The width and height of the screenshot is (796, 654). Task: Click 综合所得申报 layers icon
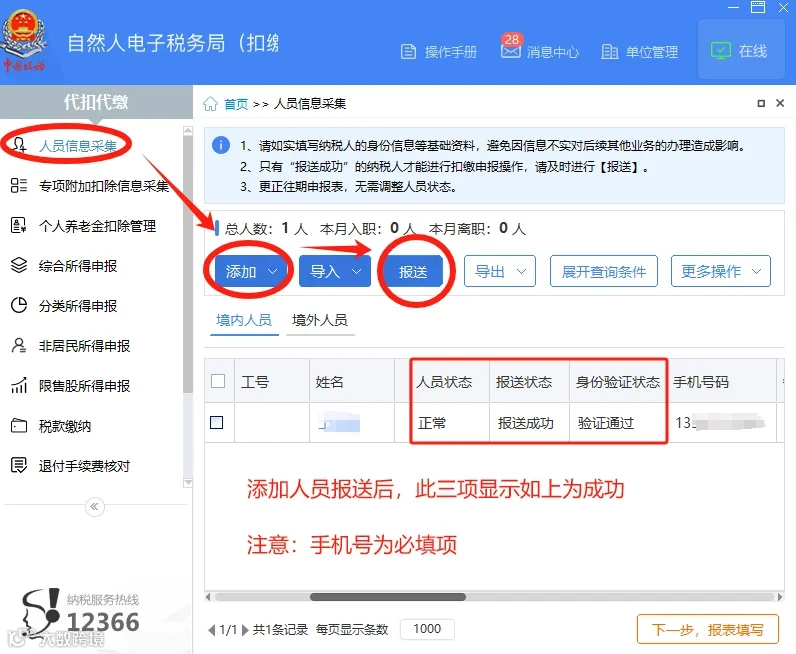pyautogui.click(x=19, y=265)
